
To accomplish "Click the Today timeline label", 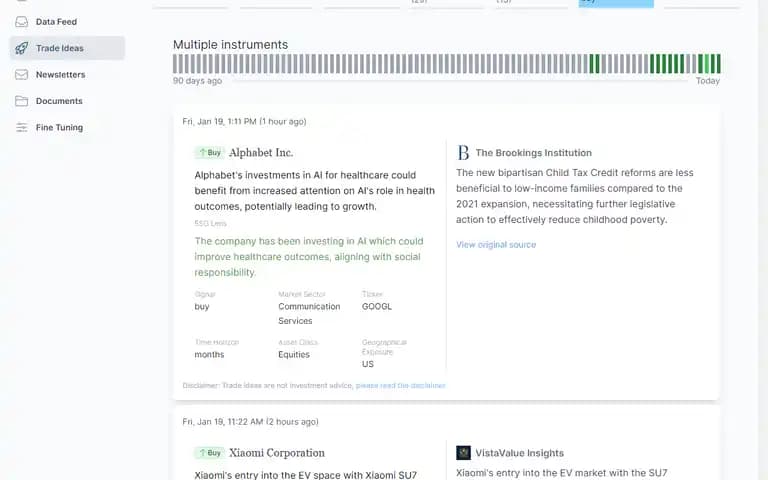I will pos(708,80).
